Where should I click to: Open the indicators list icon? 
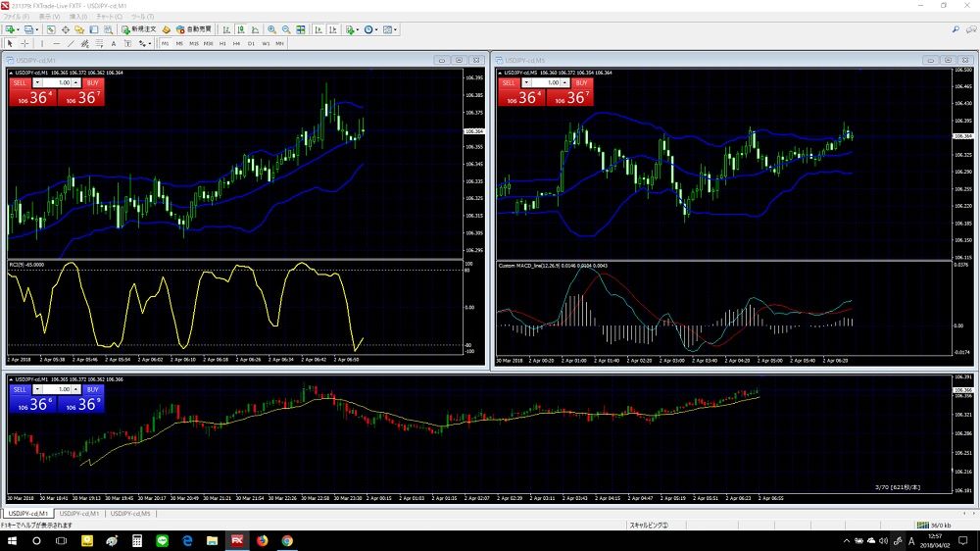[x=350, y=29]
